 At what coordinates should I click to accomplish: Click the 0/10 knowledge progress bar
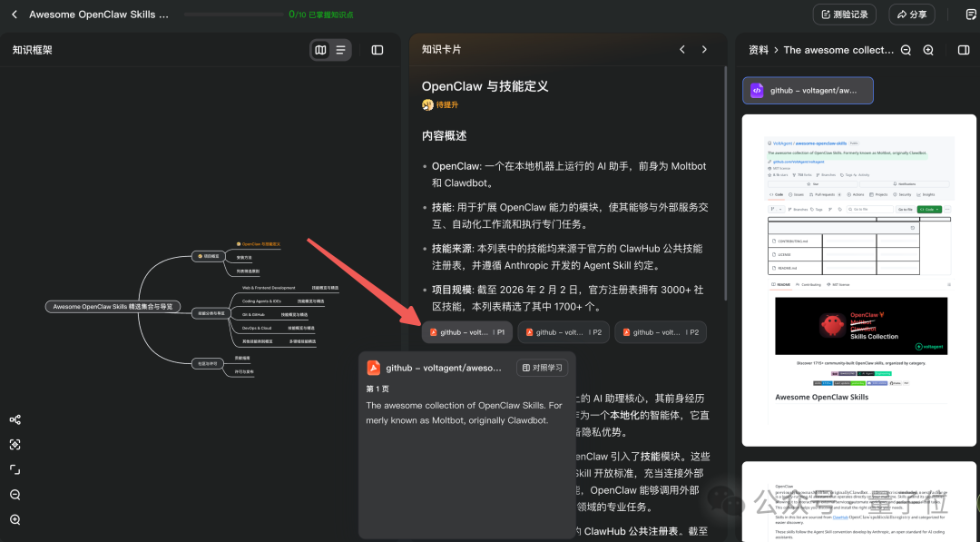(236, 14)
